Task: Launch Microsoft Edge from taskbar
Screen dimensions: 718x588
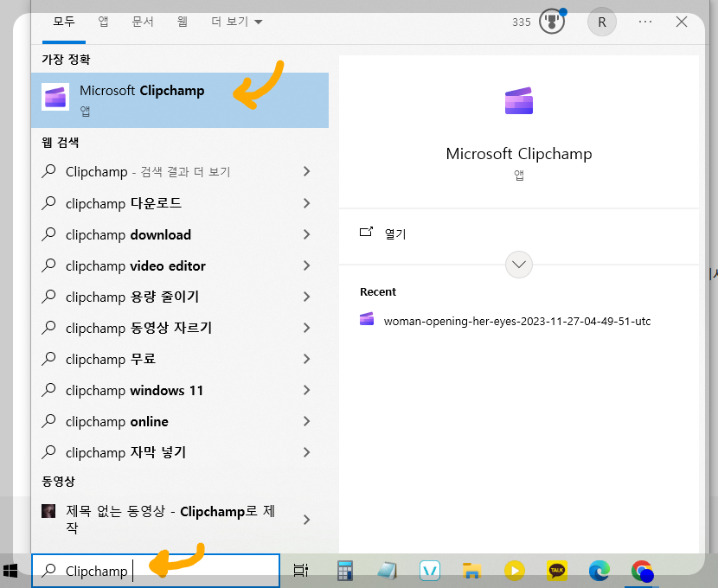Action: point(599,571)
